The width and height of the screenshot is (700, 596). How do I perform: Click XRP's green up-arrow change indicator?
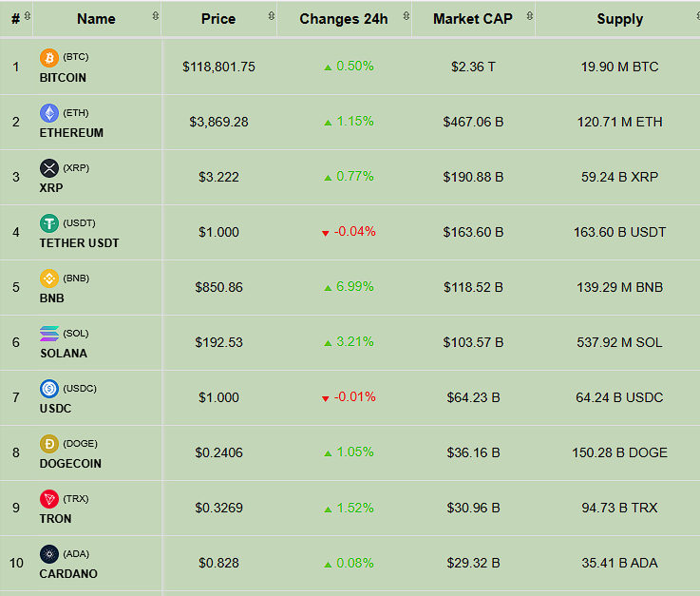coord(328,178)
